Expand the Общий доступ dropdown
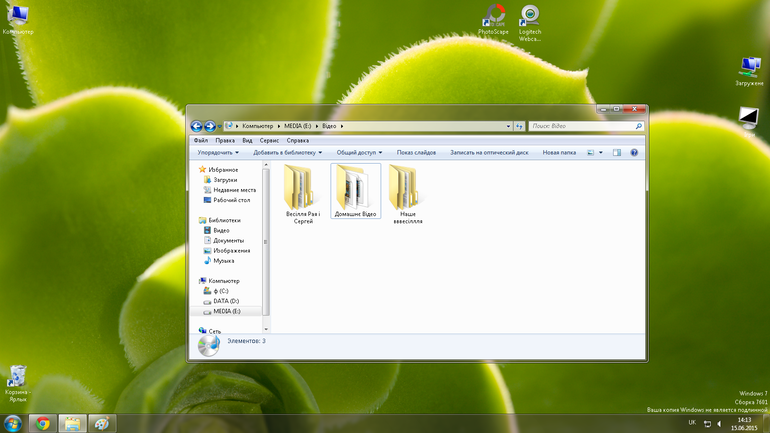770x433 pixels. pos(359,153)
